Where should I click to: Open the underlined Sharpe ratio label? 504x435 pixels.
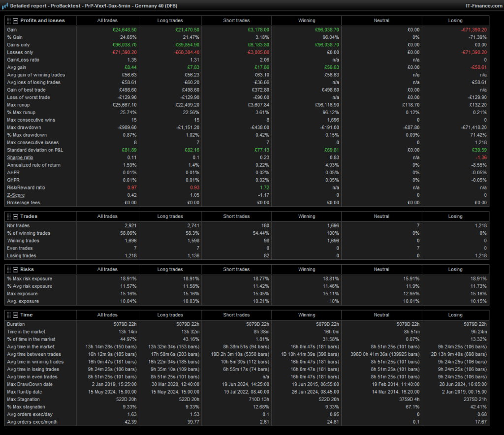(20, 157)
